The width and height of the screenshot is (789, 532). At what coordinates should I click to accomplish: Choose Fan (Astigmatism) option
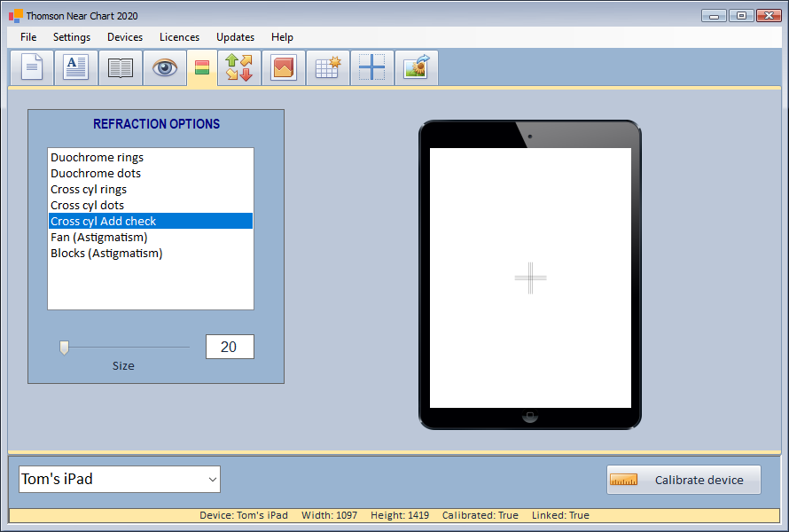click(x=98, y=238)
